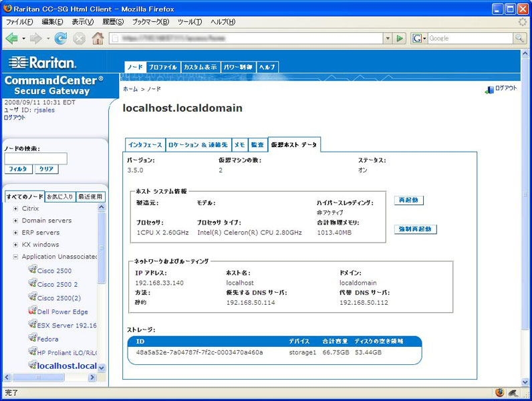
Task: Click the Cisco 2500(2) node icon
Action: (32, 297)
